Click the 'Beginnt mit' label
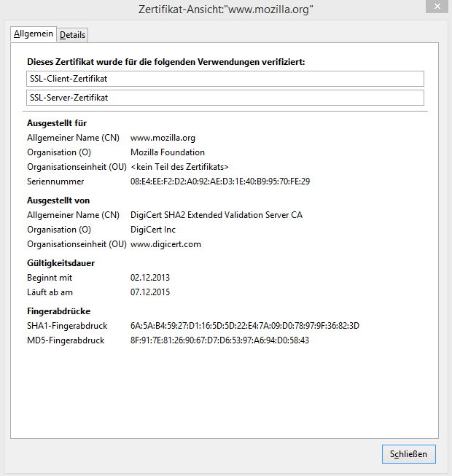Viewport: 452px width, 476px height. [x=50, y=278]
